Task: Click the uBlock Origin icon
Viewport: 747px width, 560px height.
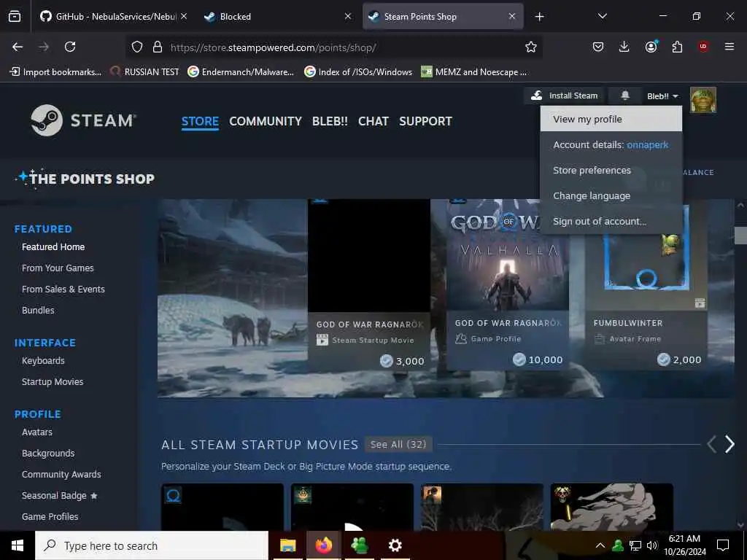Action: [703, 47]
